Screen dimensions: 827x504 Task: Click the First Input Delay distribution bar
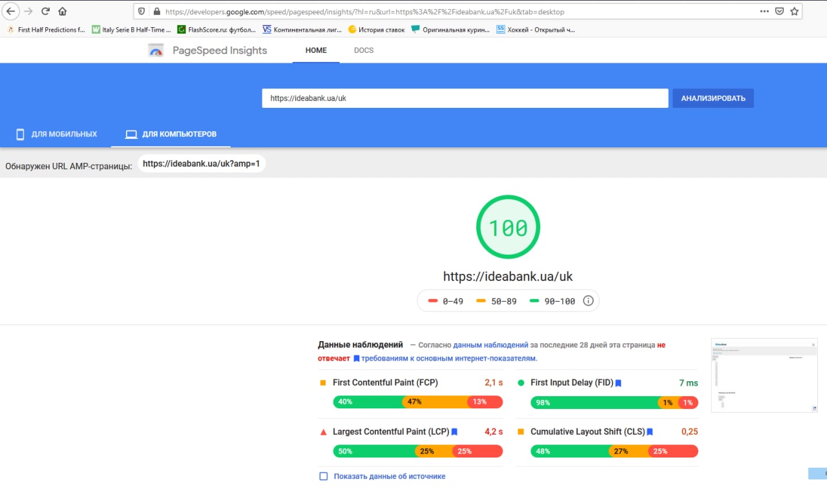coord(614,403)
